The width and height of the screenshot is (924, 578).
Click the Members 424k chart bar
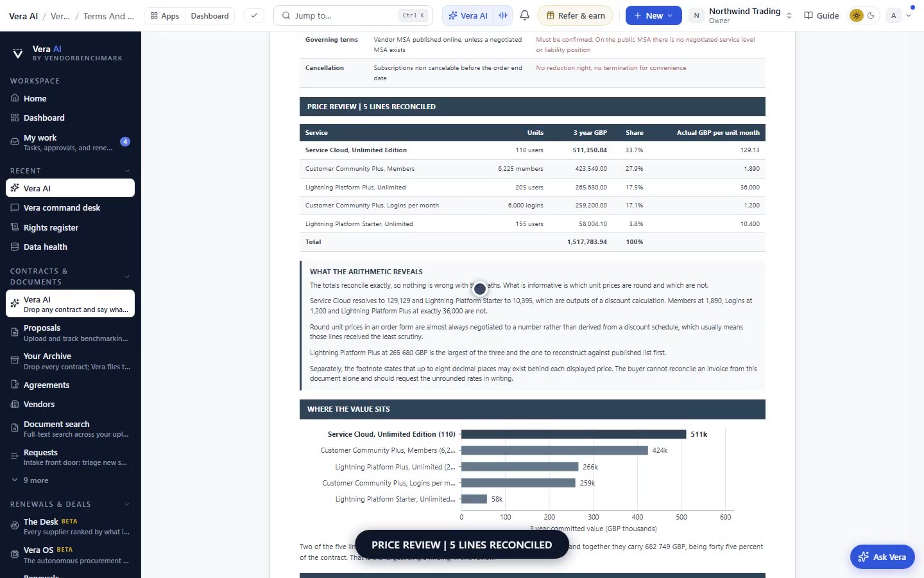(554, 450)
